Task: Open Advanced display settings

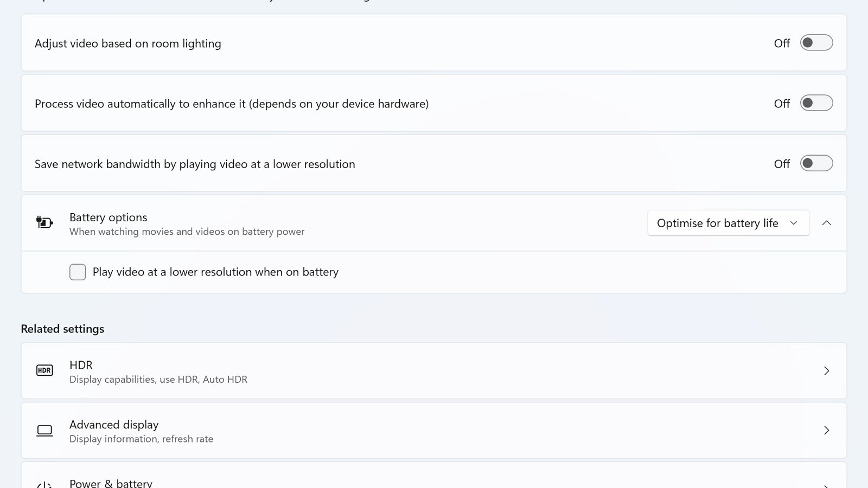Action: 380,430
